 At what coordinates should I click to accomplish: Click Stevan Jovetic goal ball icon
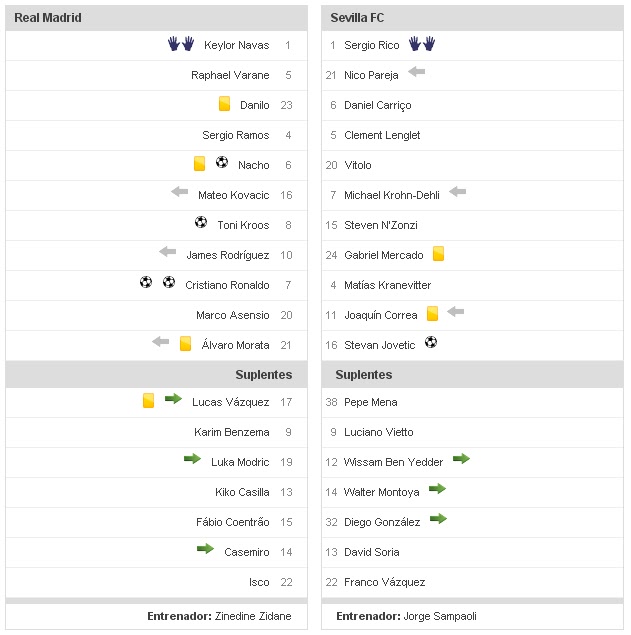(x=431, y=343)
